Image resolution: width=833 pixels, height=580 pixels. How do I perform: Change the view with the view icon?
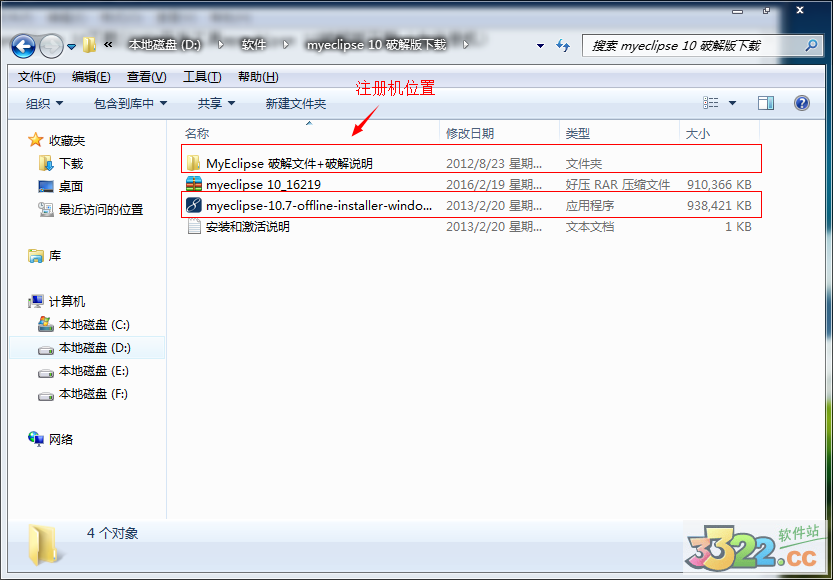pos(711,103)
